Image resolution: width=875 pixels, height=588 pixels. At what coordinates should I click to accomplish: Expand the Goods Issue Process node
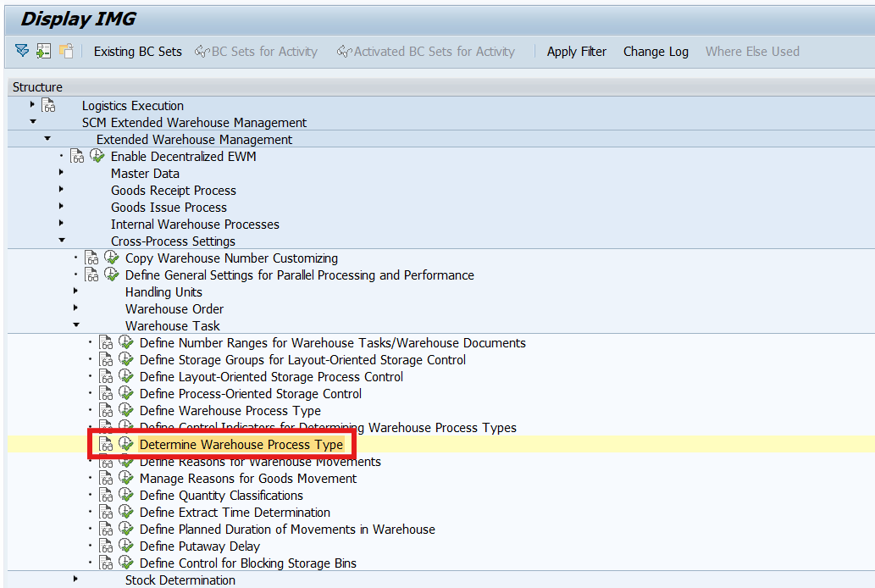tap(61, 206)
